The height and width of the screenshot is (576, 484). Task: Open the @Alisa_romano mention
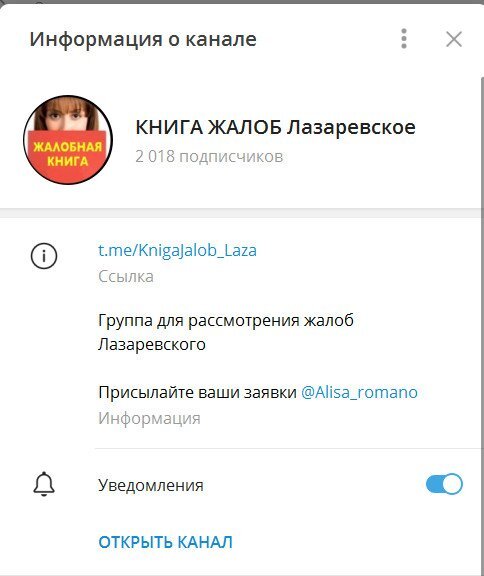coord(359,392)
